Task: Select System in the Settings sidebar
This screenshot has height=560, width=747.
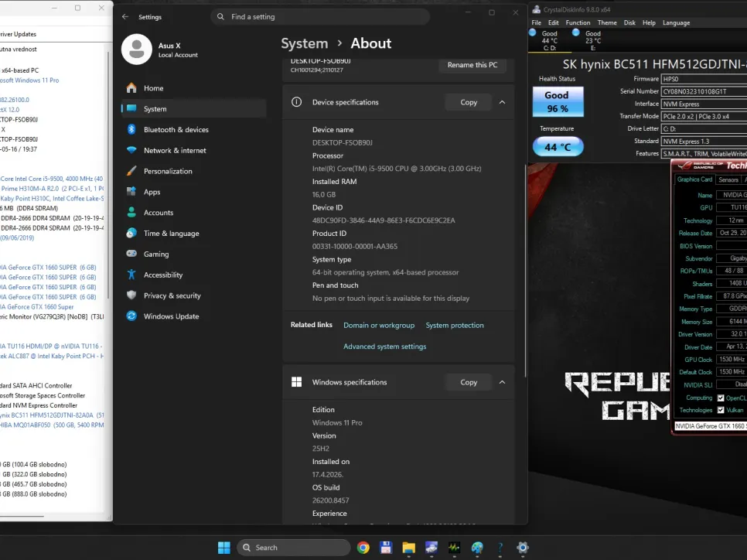Action: click(x=193, y=108)
